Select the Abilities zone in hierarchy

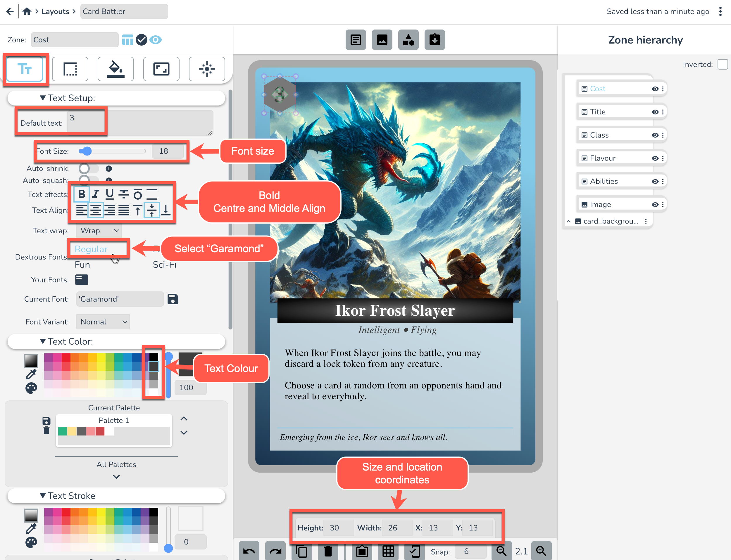[x=604, y=181]
